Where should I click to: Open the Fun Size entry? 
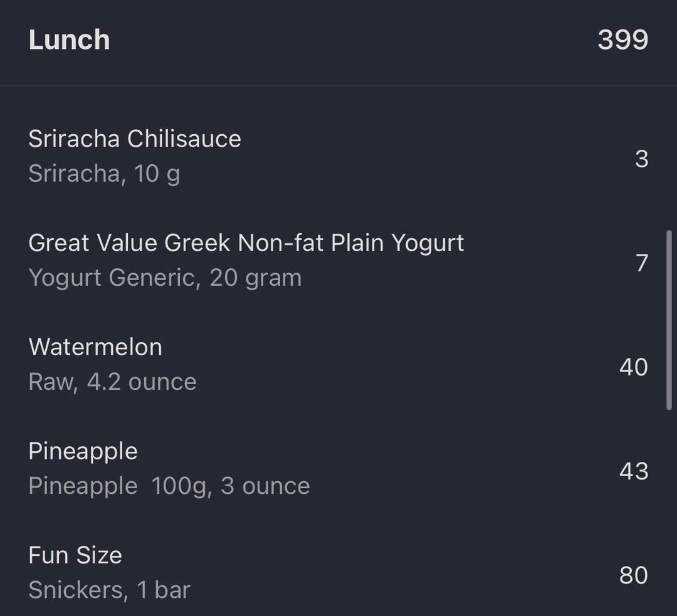click(75, 555)
